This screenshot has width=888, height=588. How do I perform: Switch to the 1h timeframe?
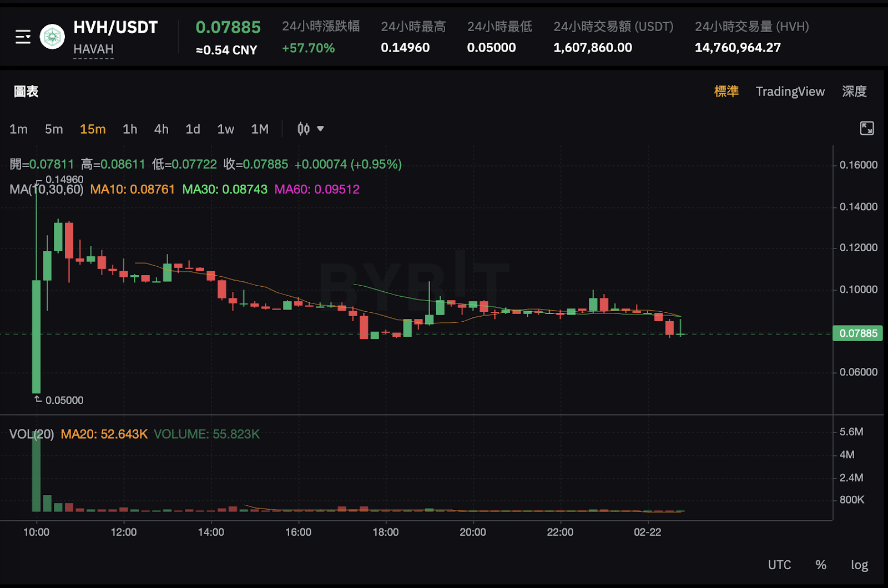point(130,129)
